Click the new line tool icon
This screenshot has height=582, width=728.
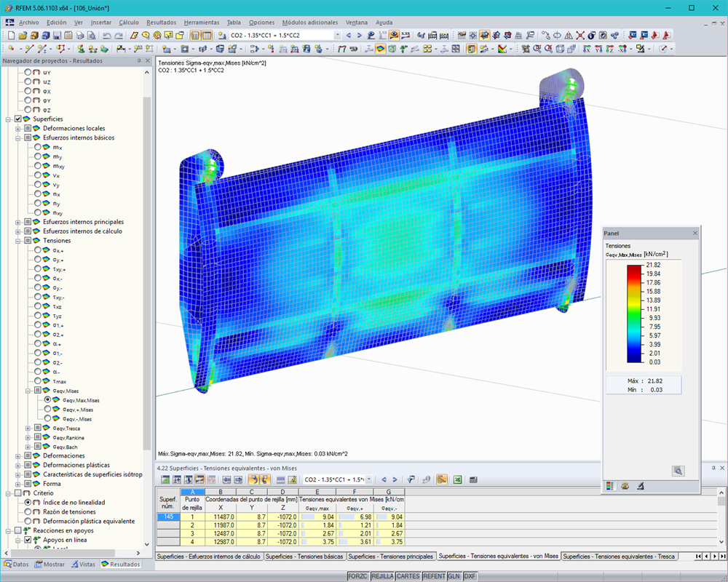(30, 49)
